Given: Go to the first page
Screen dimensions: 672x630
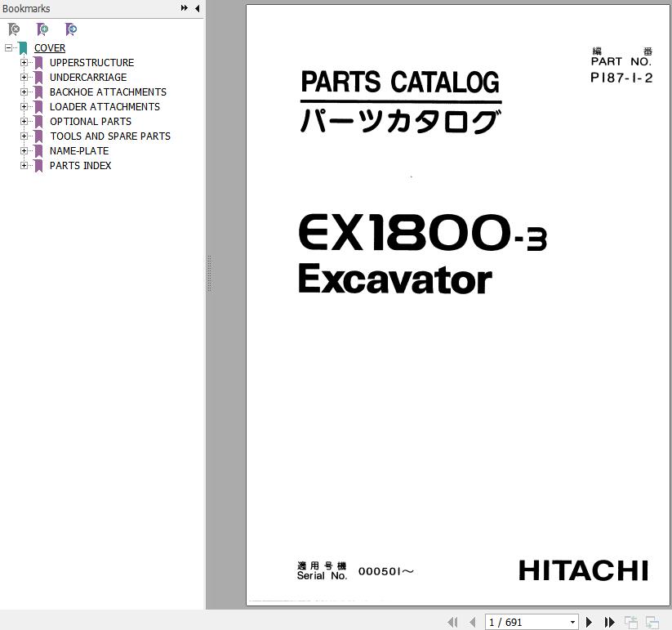Looking at the screenshot, I should tap(452, 622).
